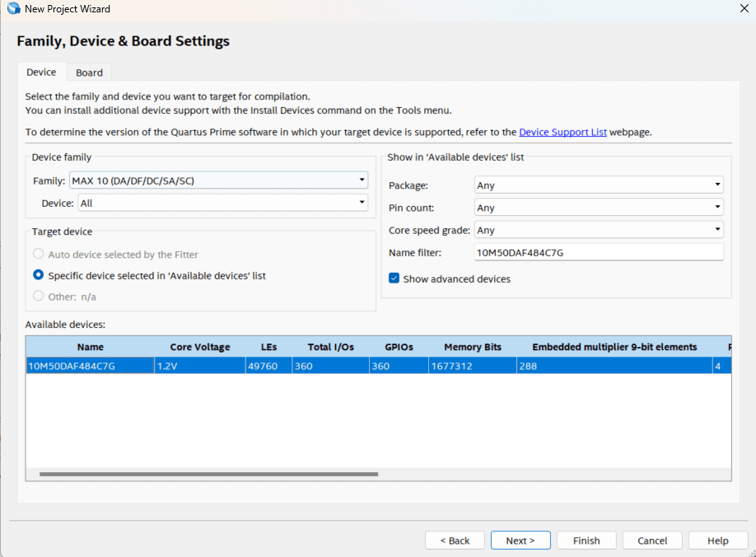Go back with the < Back button

[455, 541]
